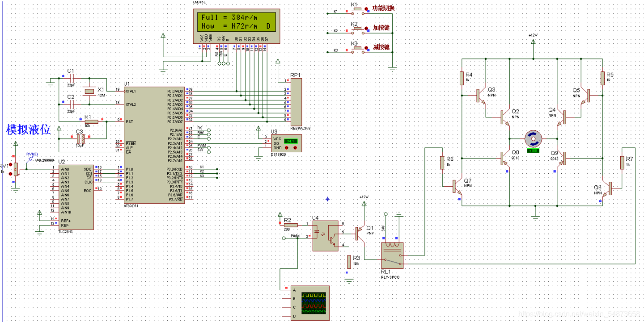Select resistor R4 1k

click(x=462, y=79)
